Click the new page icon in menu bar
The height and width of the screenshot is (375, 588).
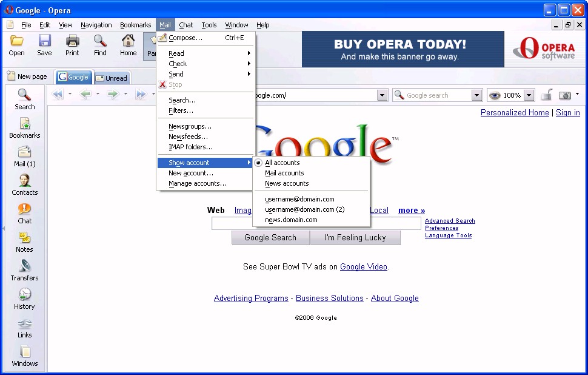click(10, 25)
